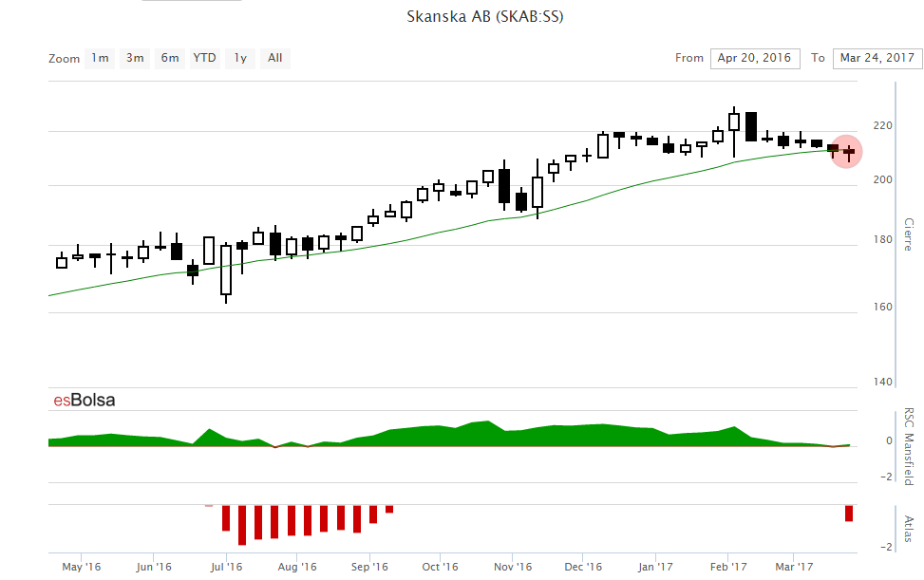Click the Jan '17 axis label

click(655, 567)
